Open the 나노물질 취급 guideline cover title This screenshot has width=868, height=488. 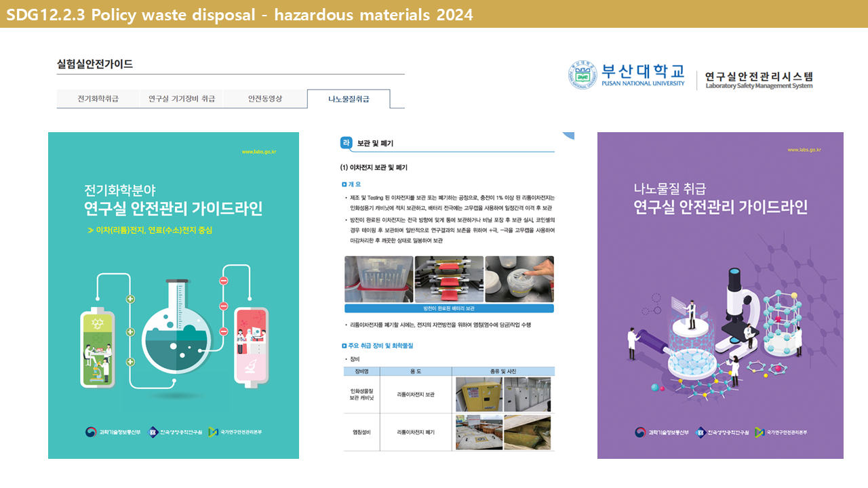(x=720, y=199)
